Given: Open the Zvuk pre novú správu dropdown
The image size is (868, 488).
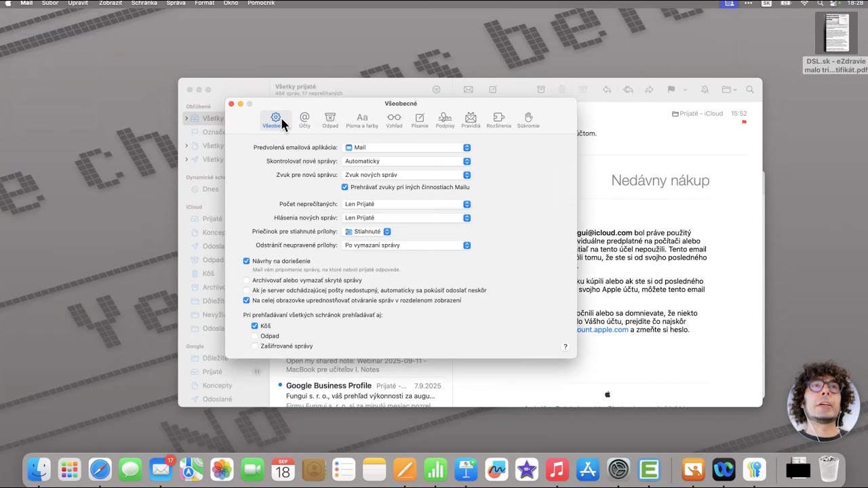Looking at the screenshot, I should [406, 175].
